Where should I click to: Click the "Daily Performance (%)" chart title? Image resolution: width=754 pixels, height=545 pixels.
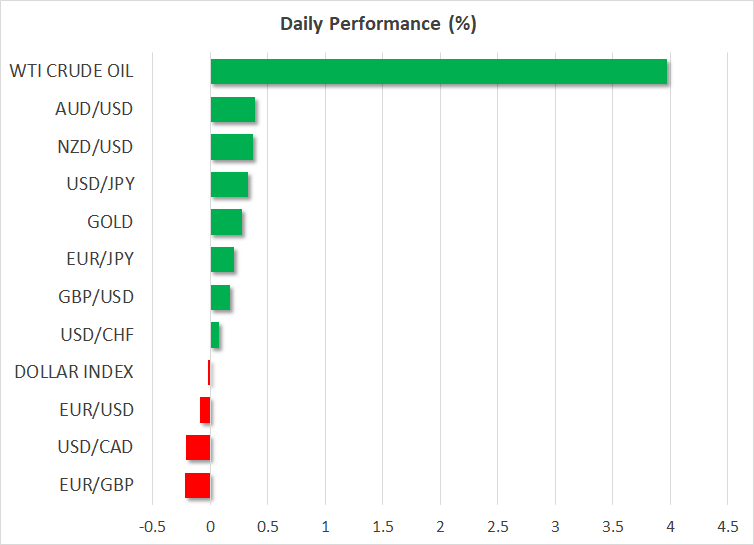[x=376, y=25]
